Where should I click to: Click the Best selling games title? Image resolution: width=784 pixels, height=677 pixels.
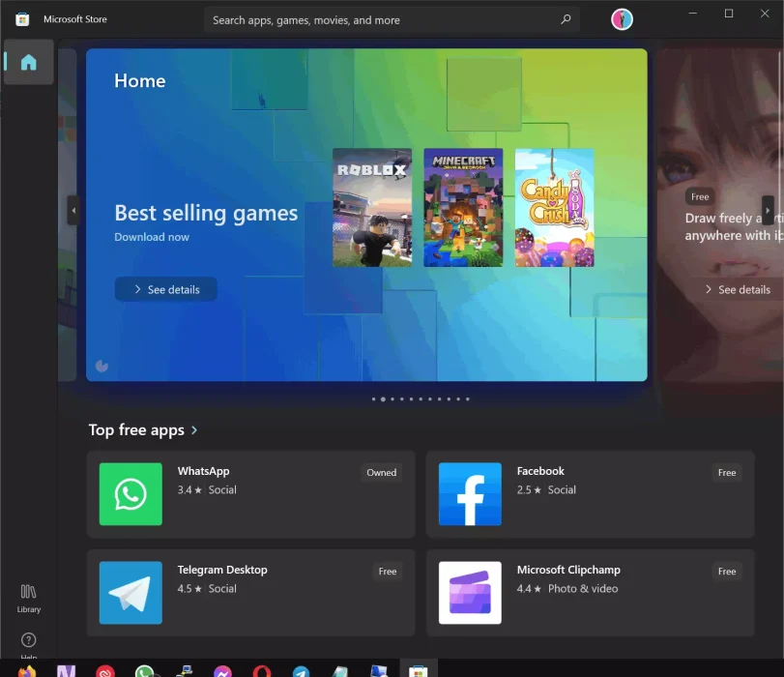(x=206, y=213)
